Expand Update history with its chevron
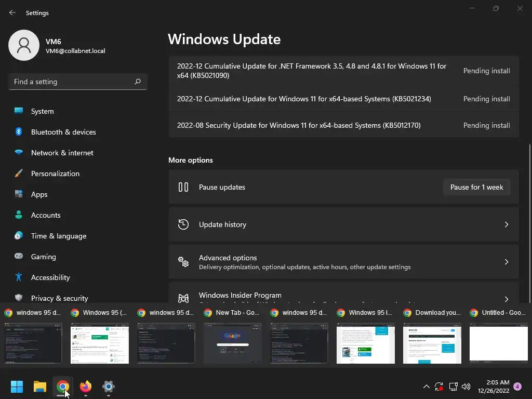Viewport: 532px width, 399px height. tap(506, 224)
